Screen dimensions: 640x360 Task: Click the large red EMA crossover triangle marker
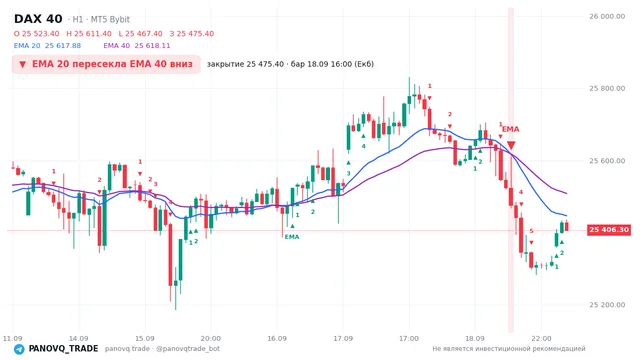tap(511, 145)
